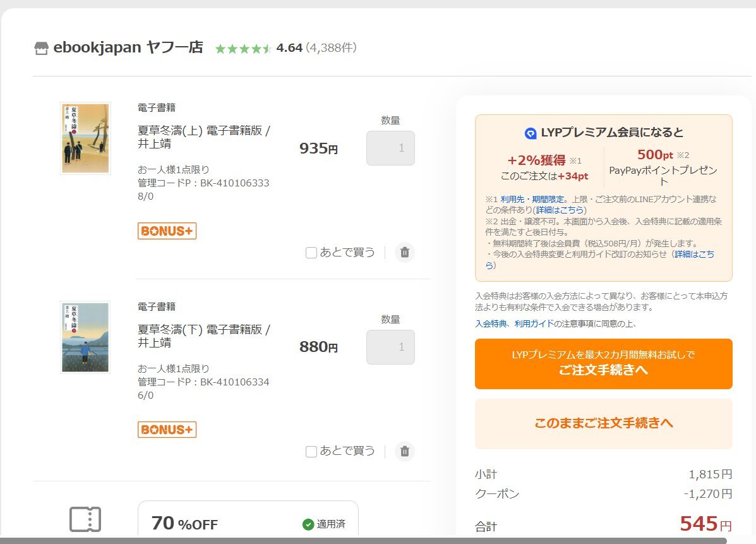
Task: Click the 880円 price of 夏草冬濤(下)
Action: pos(319,348)
